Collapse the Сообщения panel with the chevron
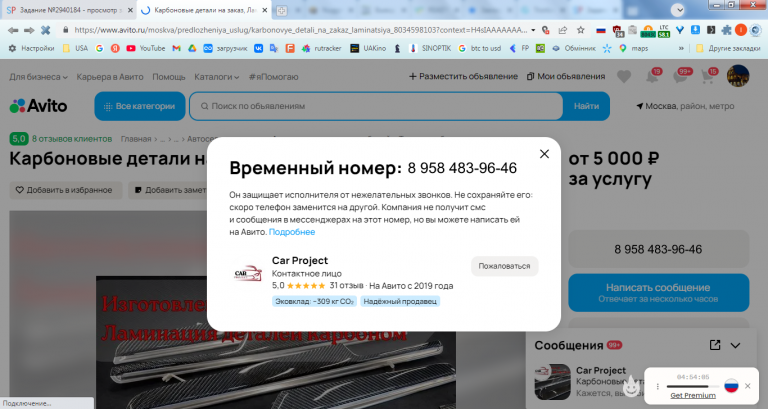 735,345
